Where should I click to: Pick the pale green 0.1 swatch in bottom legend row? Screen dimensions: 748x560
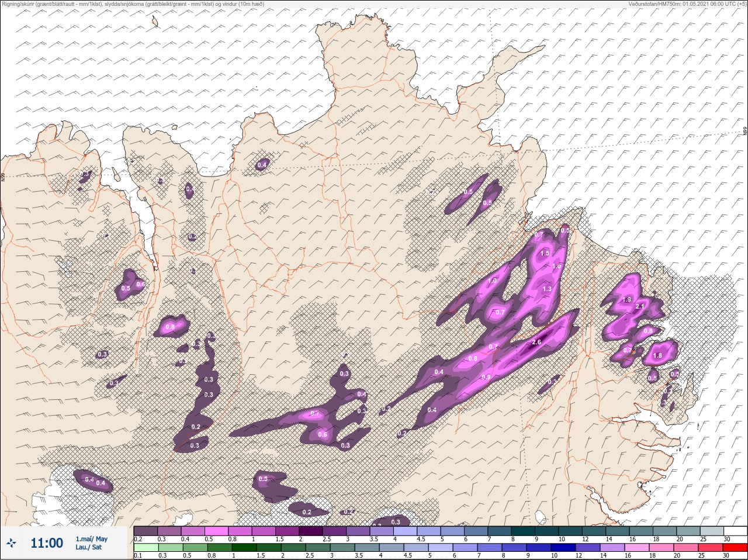click(146, 548)
